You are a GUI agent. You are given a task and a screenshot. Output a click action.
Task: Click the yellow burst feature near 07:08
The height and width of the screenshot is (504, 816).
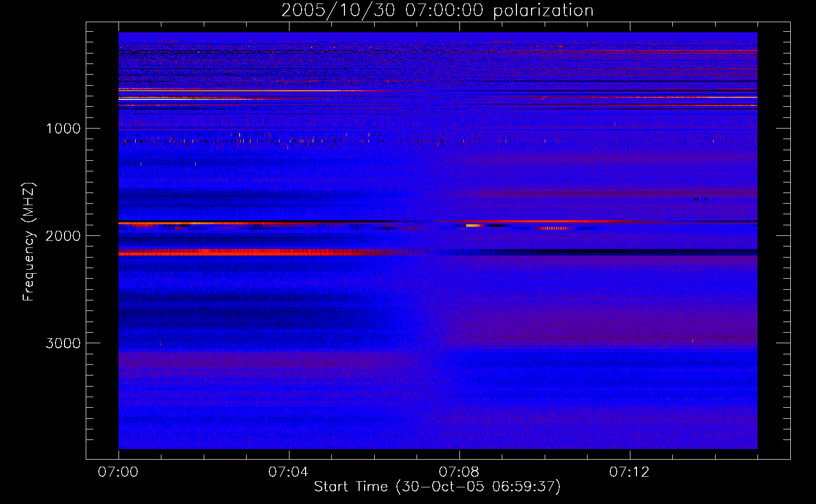coord(474,225)
